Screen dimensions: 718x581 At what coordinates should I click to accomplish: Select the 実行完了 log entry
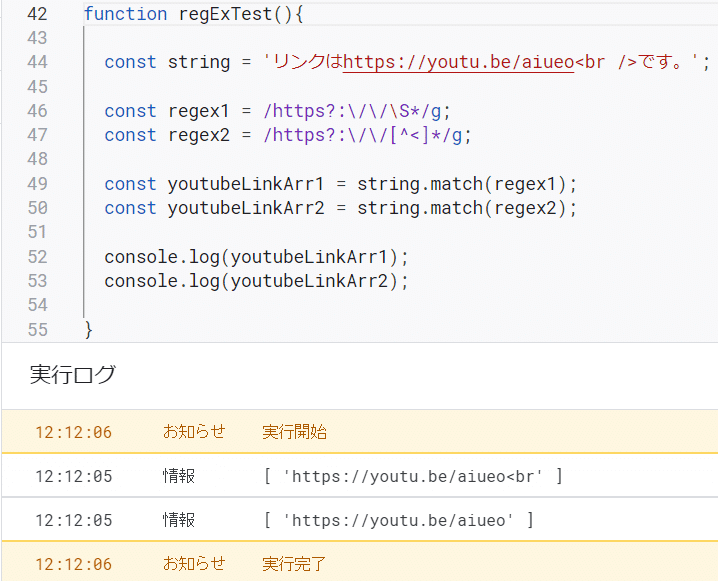tap(294, 564)
